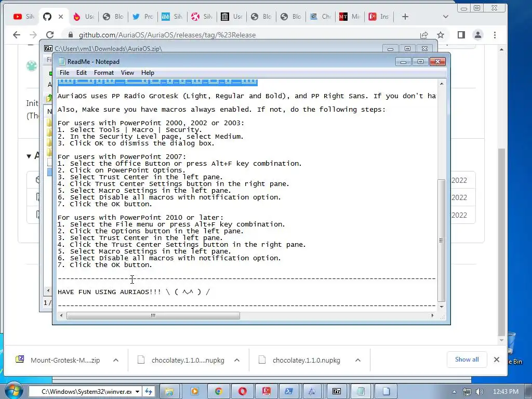Open the View menu in Notepad
Image resolution: width=532 pixels, height=399 pixels.
click(x=127, y=73)
